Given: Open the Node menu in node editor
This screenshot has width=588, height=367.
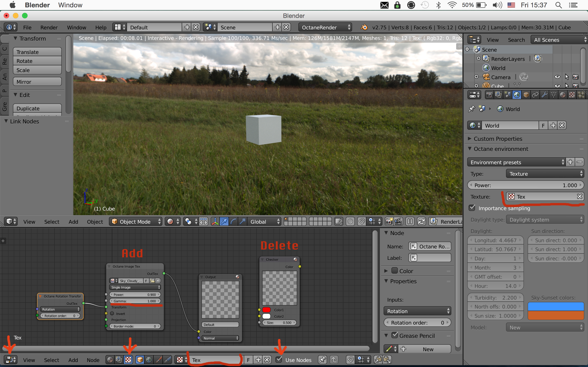Looking at the screenshot, I should 93,360.
